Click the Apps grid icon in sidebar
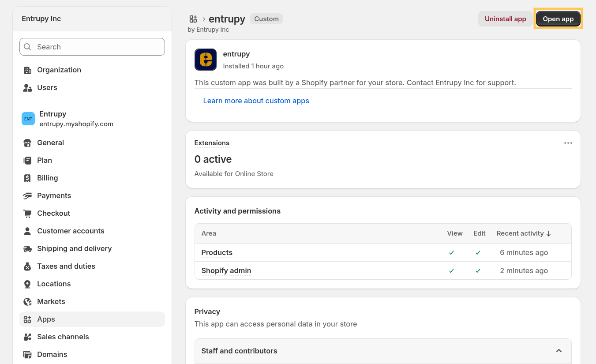Viewport: 596px width, 364px height. tap(27, 319)
